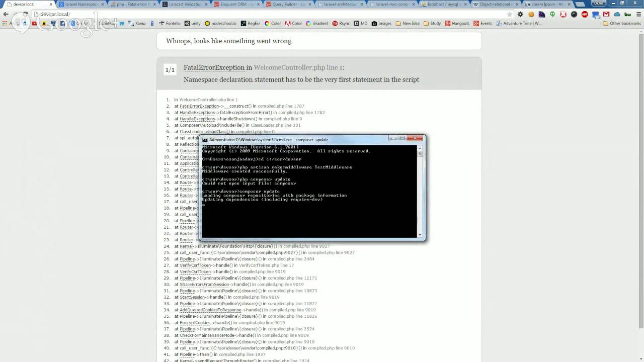Click the cmd window scrollbar up arrow
Screen dimensions: 644x362
click(x=420, y=148)
